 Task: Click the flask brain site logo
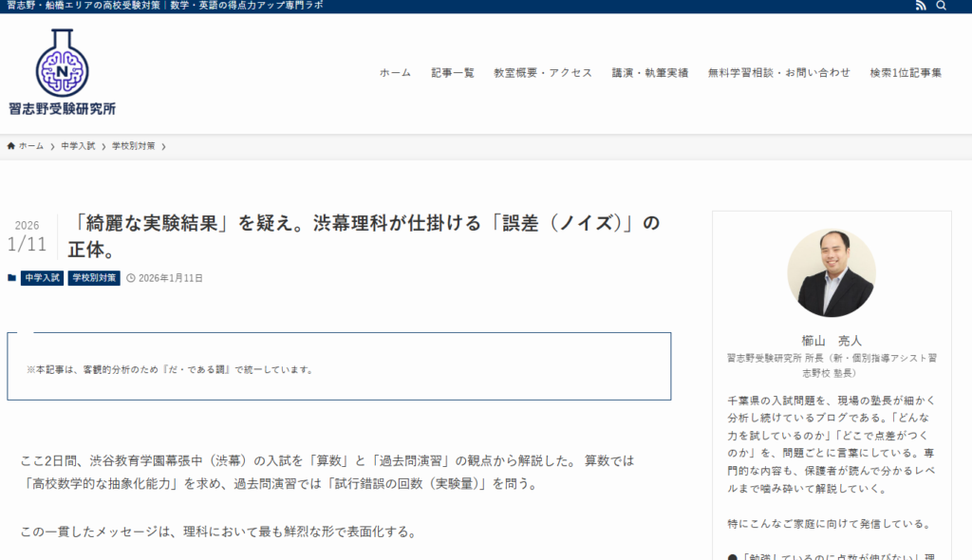coord(62,63)
